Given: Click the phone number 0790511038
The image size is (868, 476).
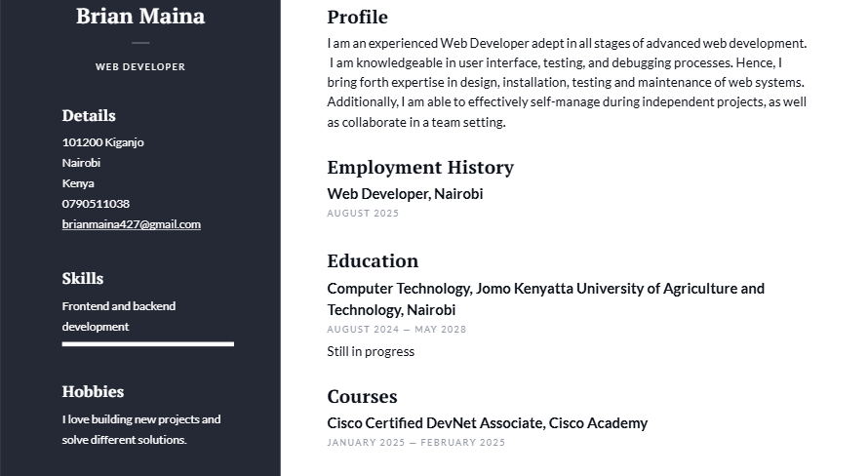Looking at the screenshot, I should click(x=96, y=204).
